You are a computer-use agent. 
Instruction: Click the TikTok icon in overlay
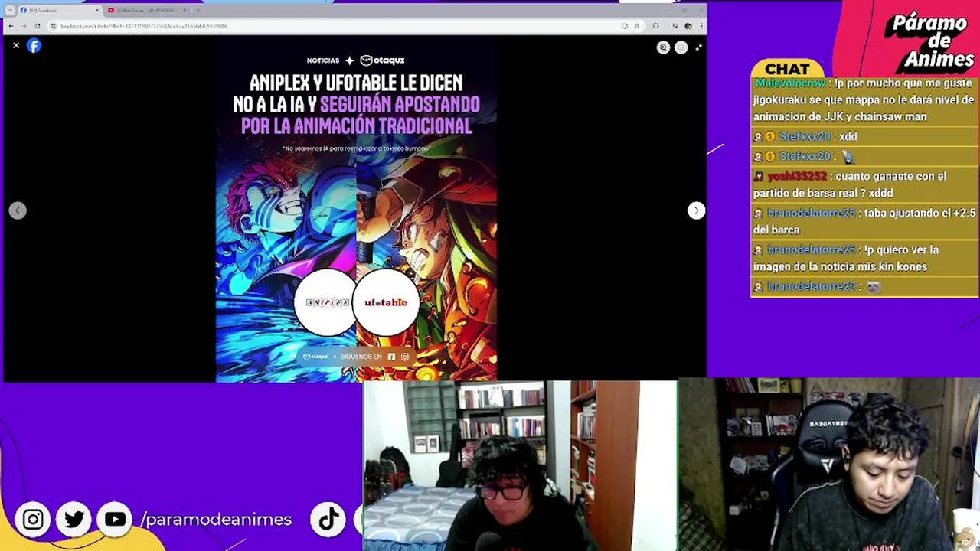(328, 520)
